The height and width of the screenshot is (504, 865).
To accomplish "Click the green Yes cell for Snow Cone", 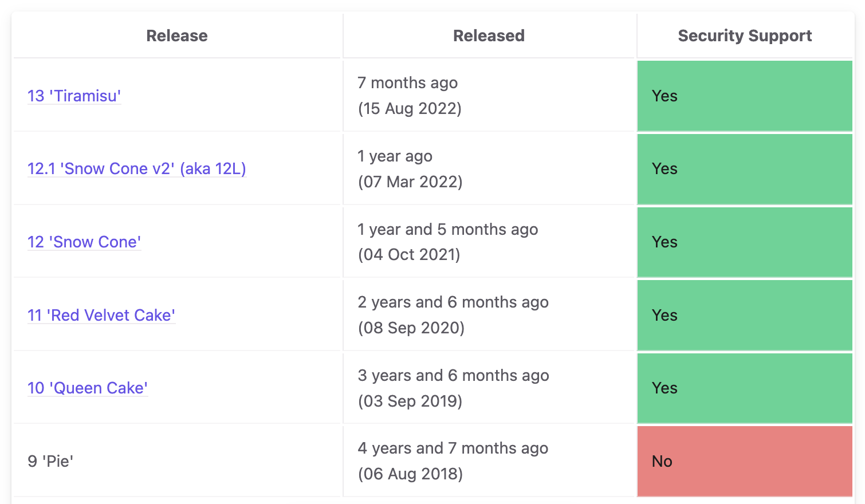I will 745,242.
